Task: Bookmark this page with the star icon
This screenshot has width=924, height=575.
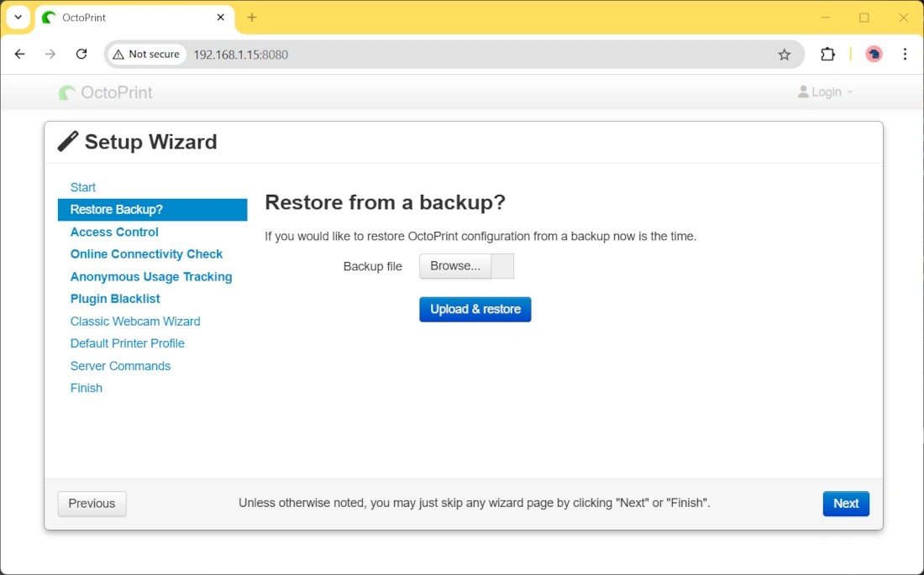Action: (784, 55)
